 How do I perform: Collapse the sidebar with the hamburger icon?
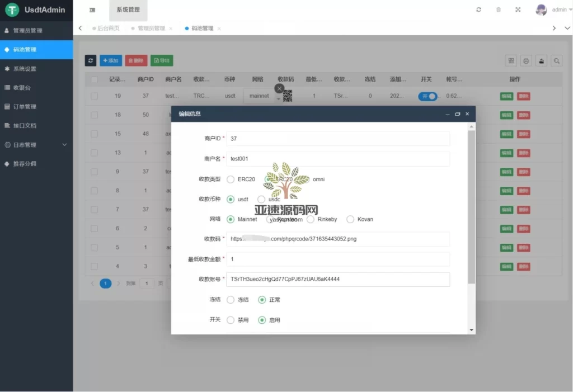click(92, 10)
